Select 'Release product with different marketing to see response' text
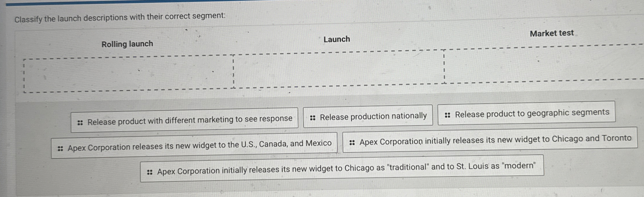 [x=190, y=120]
